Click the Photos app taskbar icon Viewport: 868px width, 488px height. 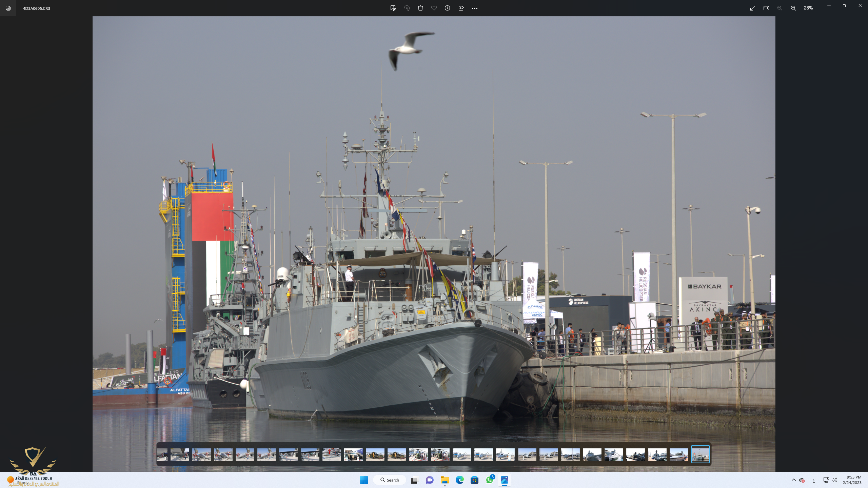point(505,480)
